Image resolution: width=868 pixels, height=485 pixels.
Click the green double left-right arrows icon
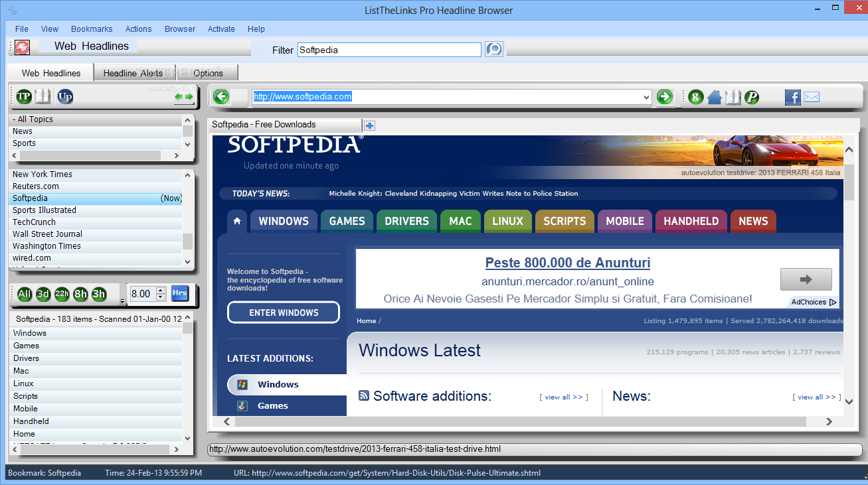click(x=183, y=97)
